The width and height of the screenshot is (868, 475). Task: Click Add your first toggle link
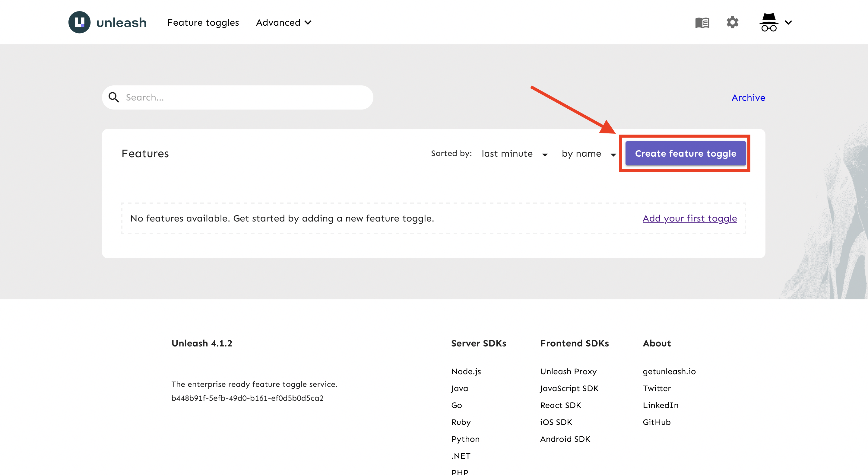[x=689, y=218]
